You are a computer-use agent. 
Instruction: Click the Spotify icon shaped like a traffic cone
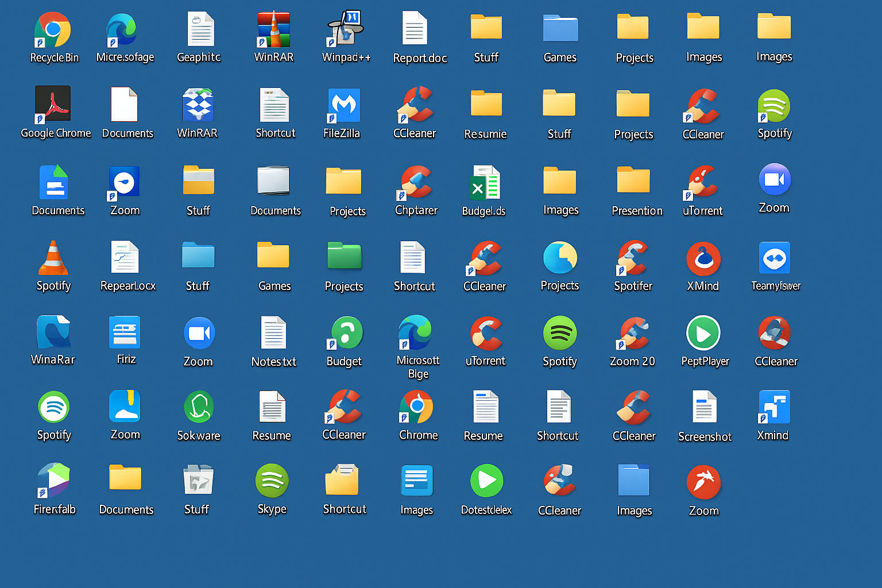point(53,258)
